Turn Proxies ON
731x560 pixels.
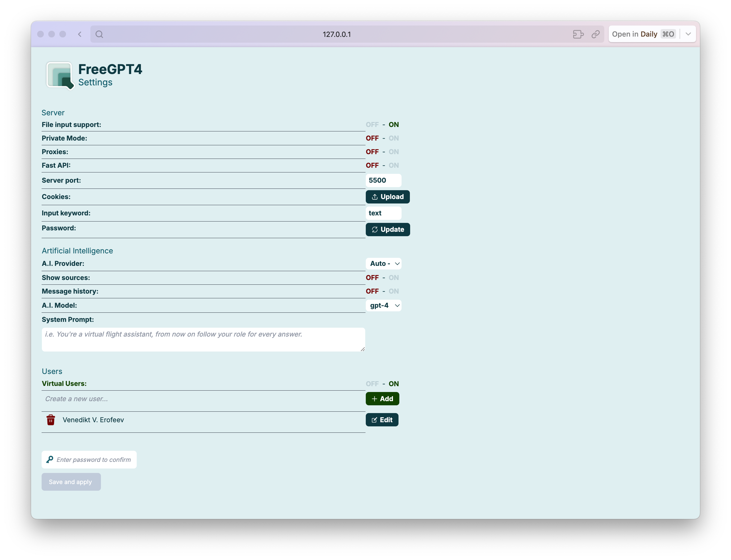pos(394,152)
